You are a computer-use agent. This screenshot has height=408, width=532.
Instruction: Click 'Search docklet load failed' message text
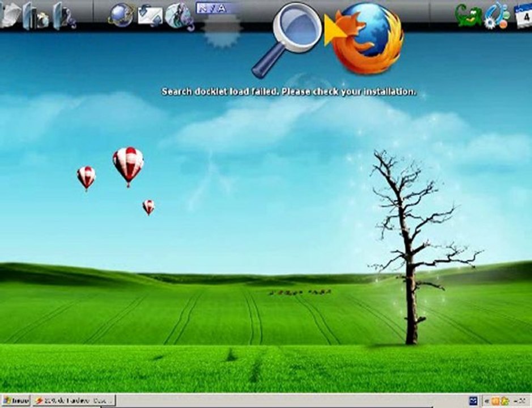coord(289,92)
